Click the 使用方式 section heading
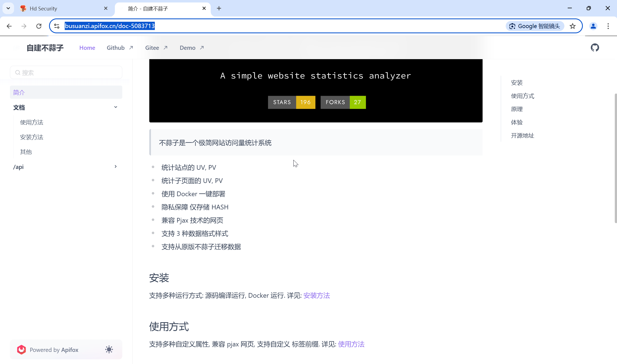 tap(169, 327)
